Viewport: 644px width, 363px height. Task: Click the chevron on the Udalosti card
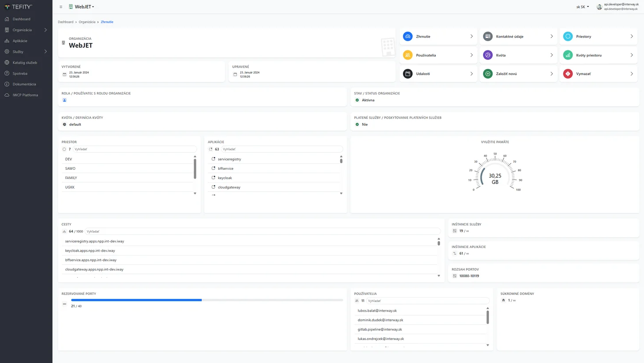pos(471,74)
